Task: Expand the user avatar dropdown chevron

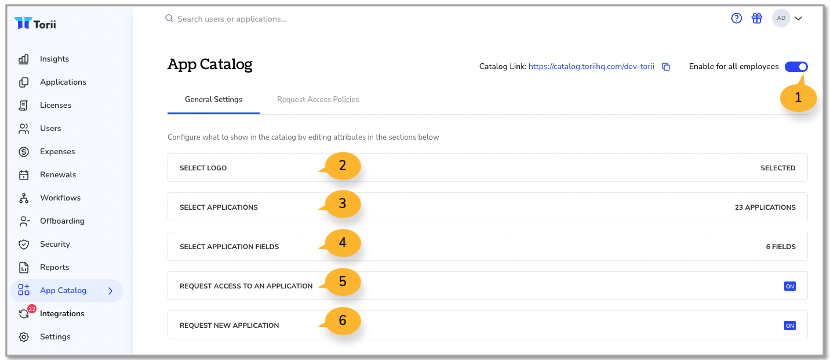Action: [799, 19]
